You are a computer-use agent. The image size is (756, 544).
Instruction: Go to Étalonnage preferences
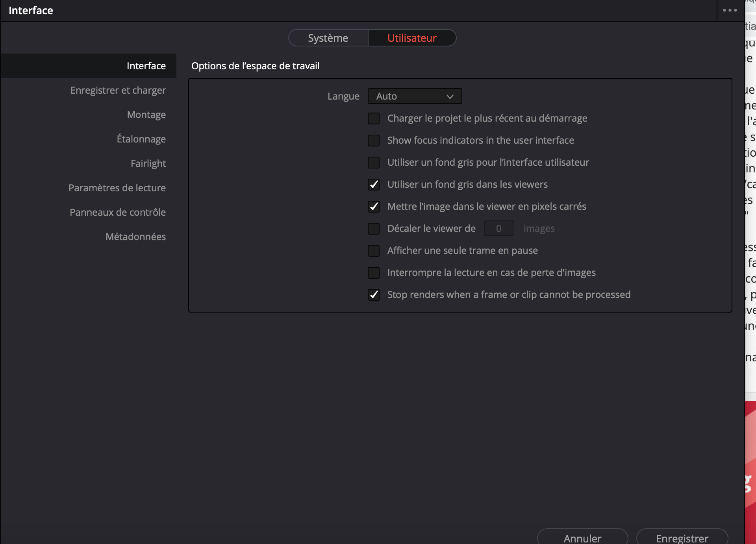(x=141, y=139)
